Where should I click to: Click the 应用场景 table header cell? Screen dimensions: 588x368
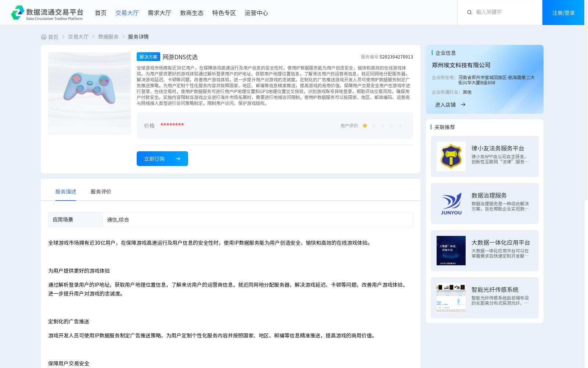75,220
